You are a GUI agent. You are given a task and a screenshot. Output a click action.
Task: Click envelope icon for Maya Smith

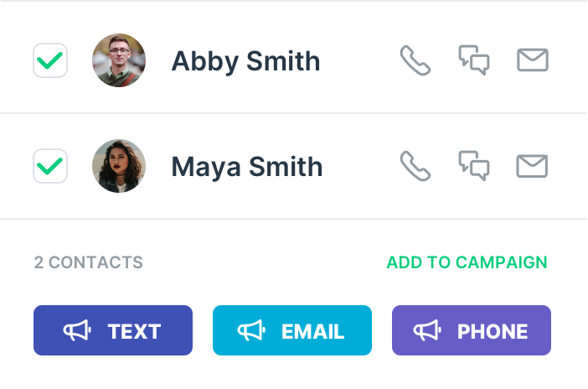coord(533,166)
